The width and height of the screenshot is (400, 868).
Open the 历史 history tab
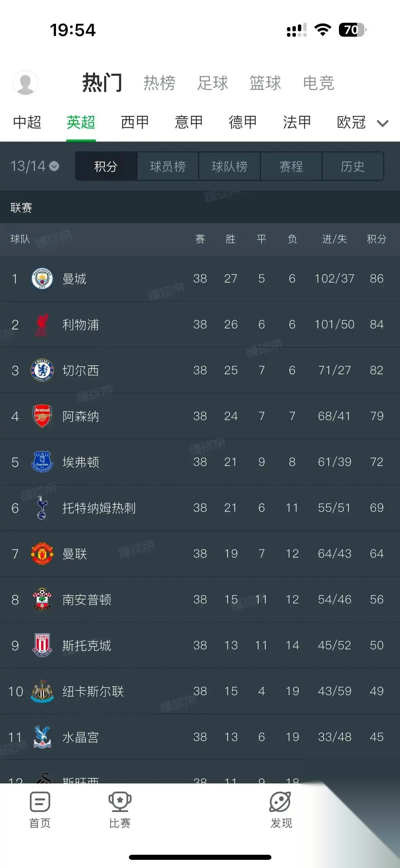(x=353, y=166)
